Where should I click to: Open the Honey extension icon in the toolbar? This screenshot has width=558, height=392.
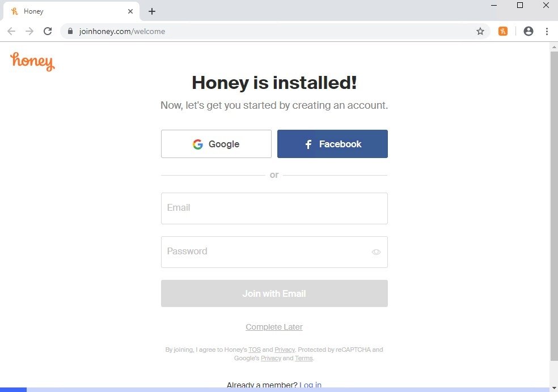503,31
